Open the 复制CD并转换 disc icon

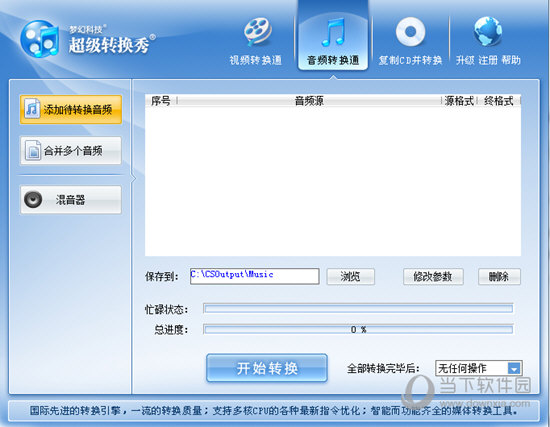tap(410, 32)
